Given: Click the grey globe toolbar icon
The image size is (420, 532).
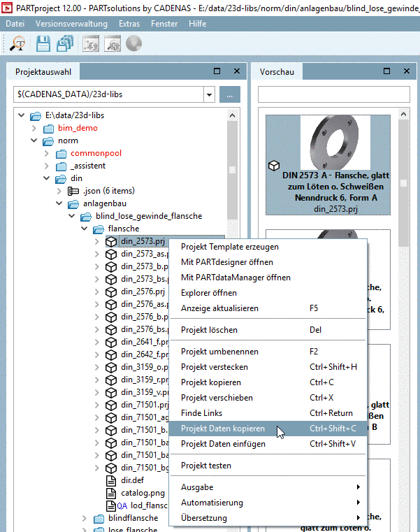Looking at the screenshot, I should coord(133,44).
